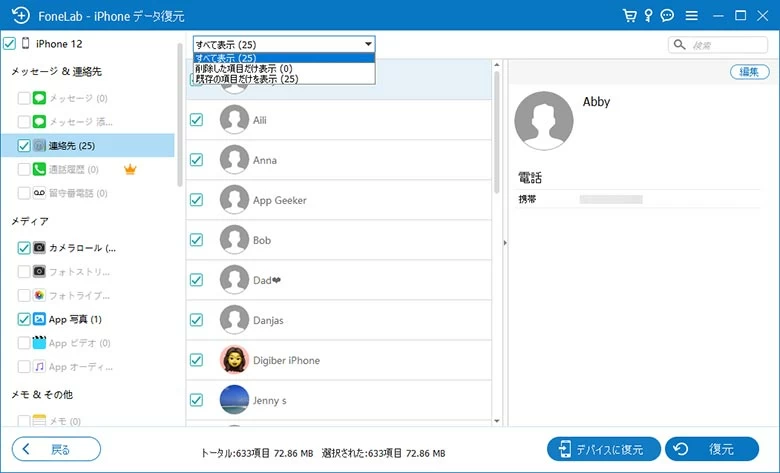Click the contact list scroll-up arrow

(x=496, y=65)
